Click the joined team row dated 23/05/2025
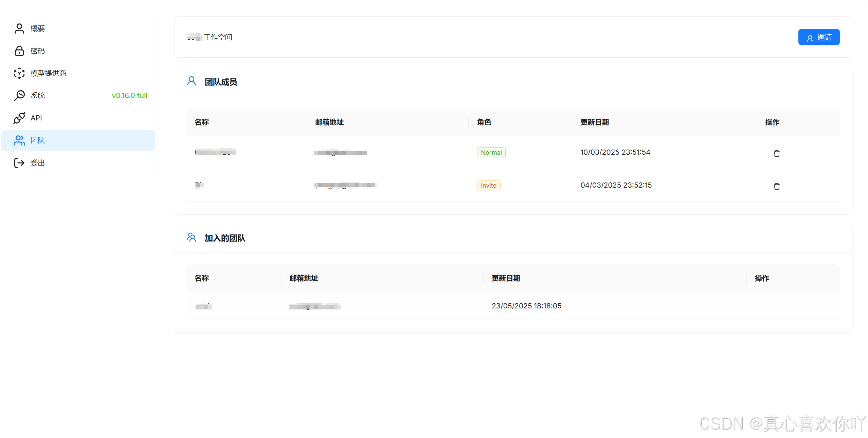Screen dimensions: 868x438 [x=526, y=306]
